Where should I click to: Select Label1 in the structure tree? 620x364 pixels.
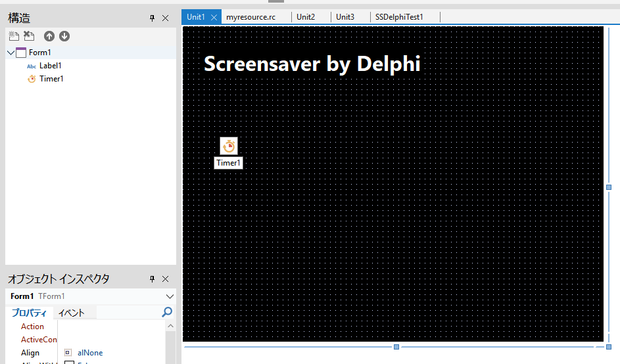click(x=50, y=66)
